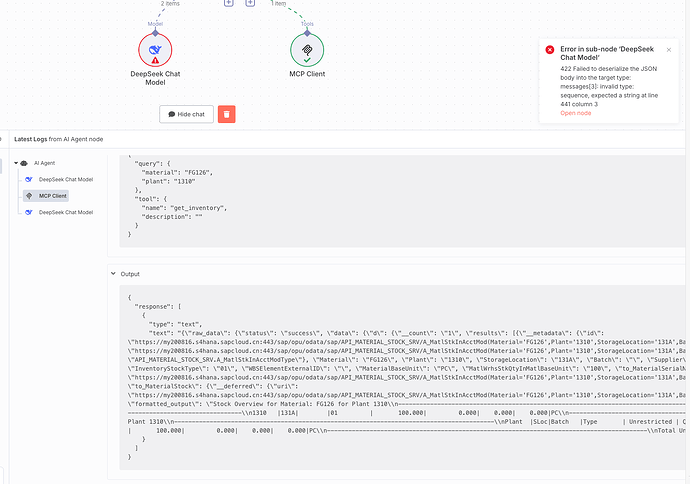690x484 pixels.
Task: Click the "description": "" line
Action: 172,217
